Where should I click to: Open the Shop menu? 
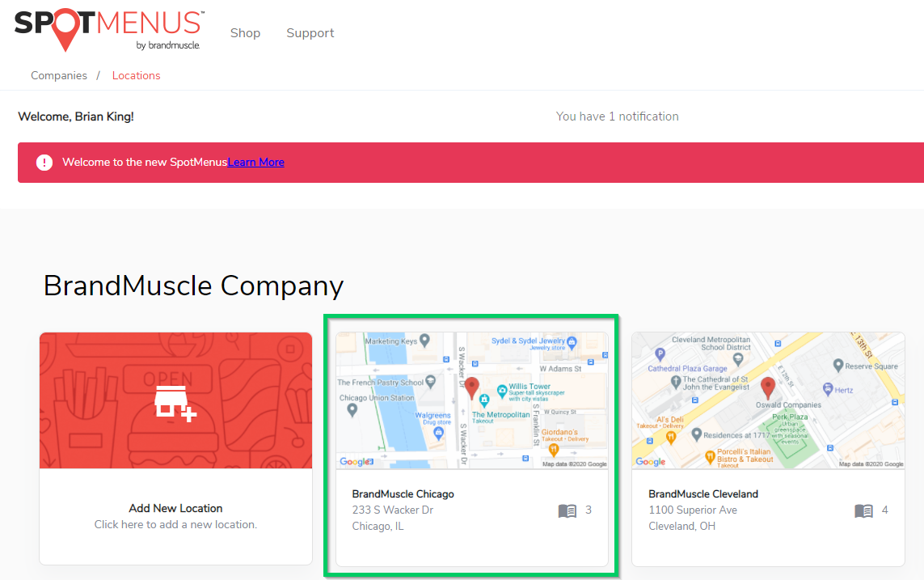(245, 33)
